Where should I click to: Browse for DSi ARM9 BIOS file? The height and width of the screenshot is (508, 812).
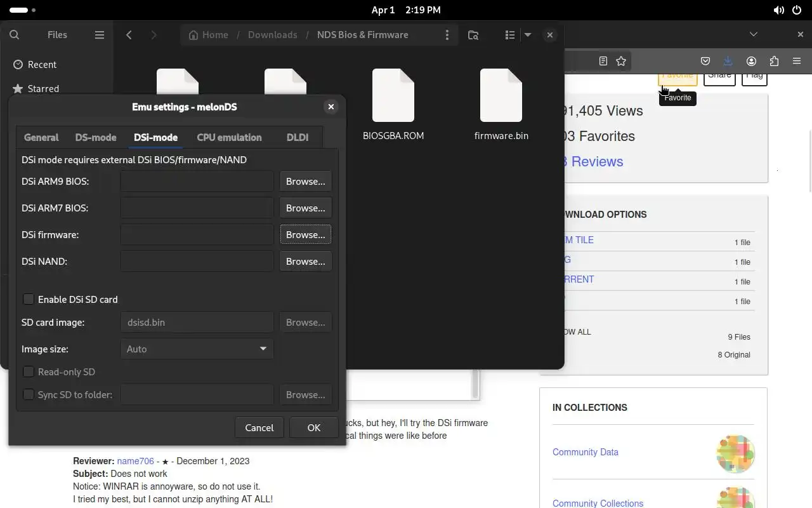pos(306,182)
